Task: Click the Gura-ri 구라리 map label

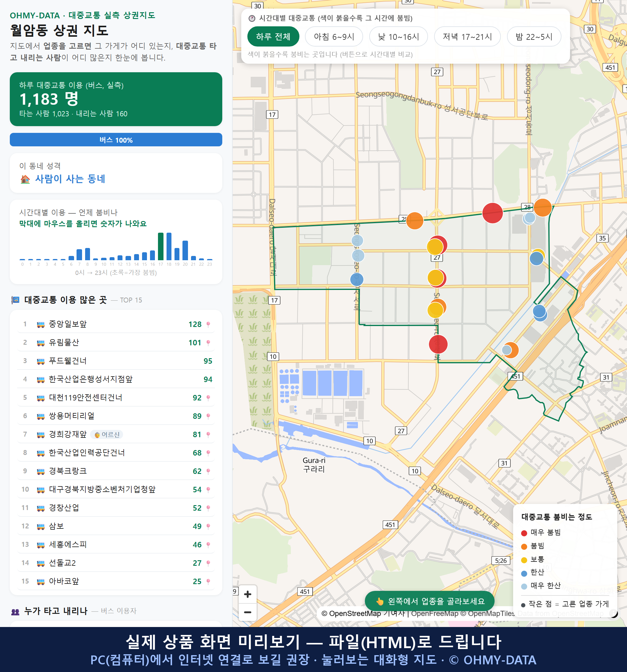Action: (314, 465)
